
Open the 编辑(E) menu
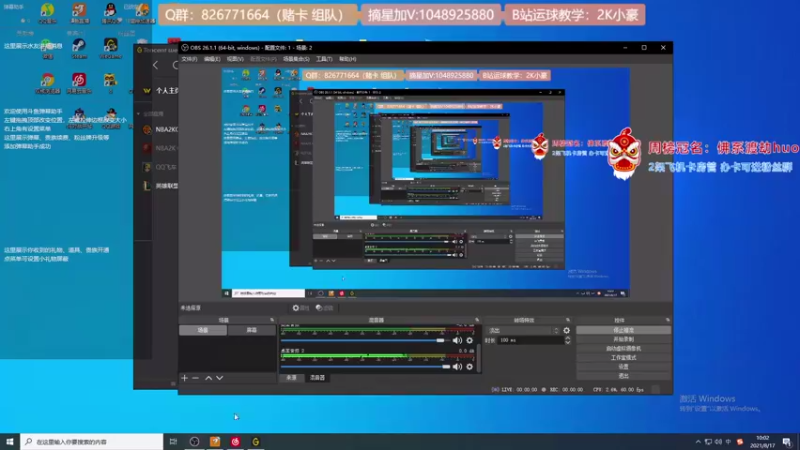pos(212,59)
